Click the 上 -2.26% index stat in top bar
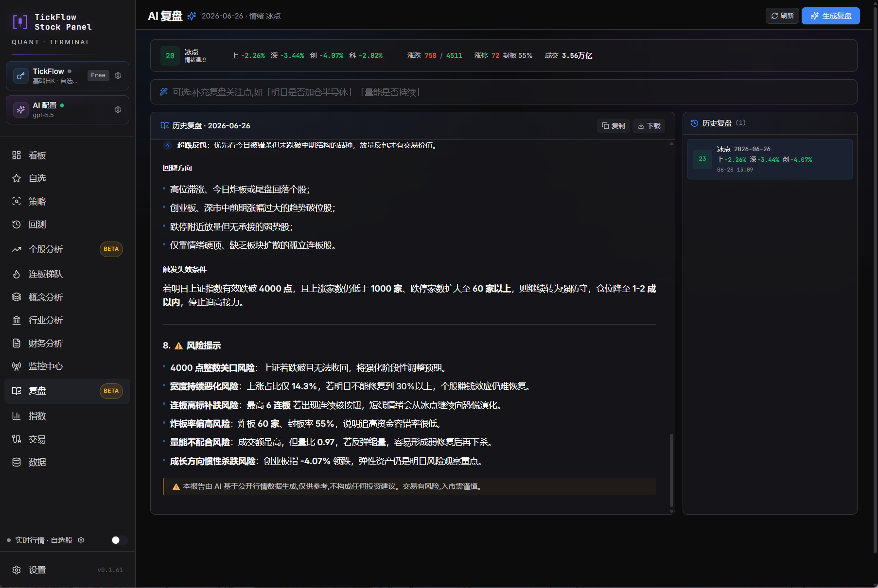Image resolution: width=878 pixels, height=588 pixels. tap(248, 56)
